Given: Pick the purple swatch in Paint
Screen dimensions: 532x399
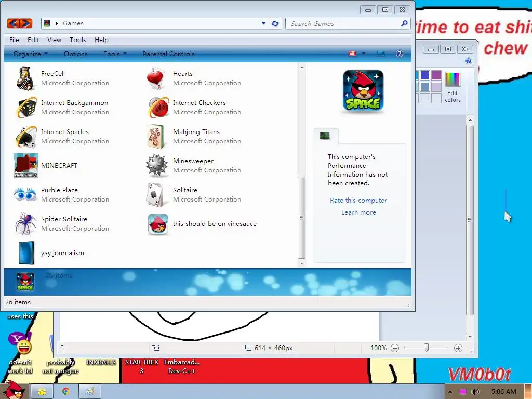Looking at the screenshot, I should [436, 75].
